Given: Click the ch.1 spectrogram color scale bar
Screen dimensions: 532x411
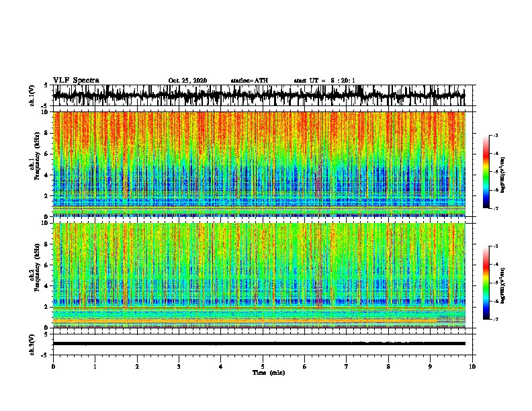Looking at the screenshot, I should [x=486, y=172].
